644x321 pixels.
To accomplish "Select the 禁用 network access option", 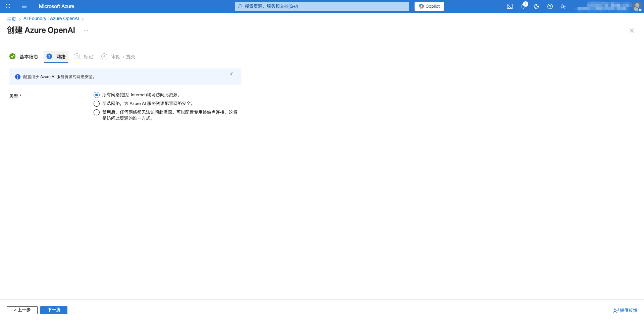I will coord(97,112).
